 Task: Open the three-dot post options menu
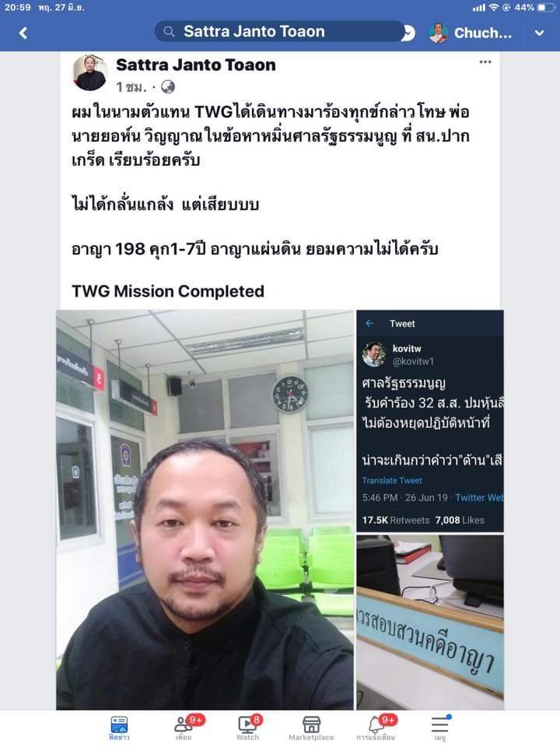(485, 62)
